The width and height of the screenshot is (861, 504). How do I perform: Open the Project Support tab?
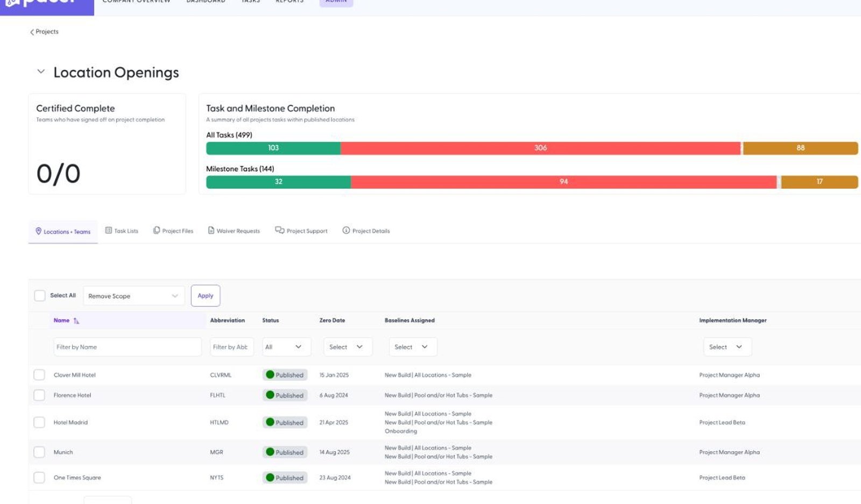point(301,231)
